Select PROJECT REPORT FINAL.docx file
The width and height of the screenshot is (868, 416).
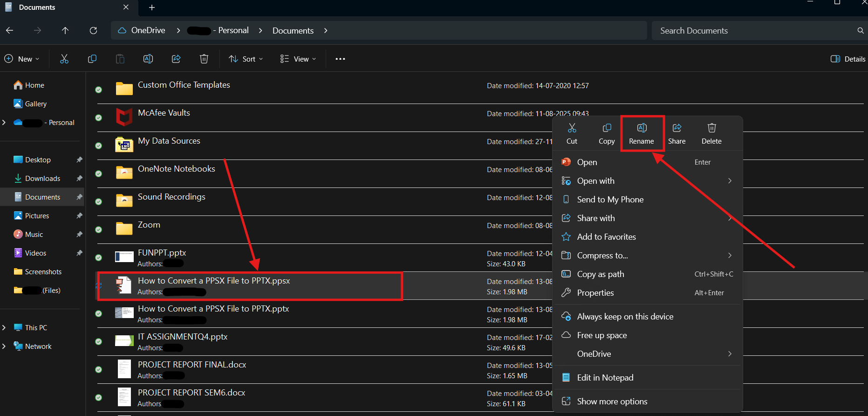[x=192, y=365]
